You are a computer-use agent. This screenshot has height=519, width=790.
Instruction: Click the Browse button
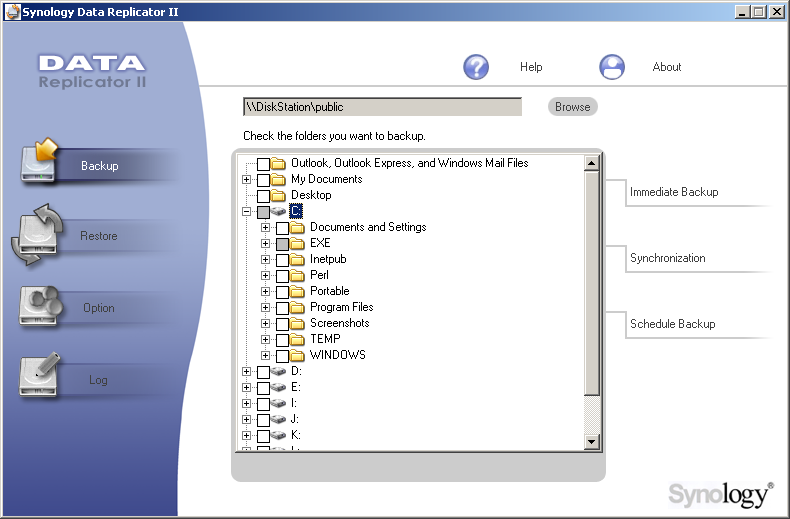(572, 107)
